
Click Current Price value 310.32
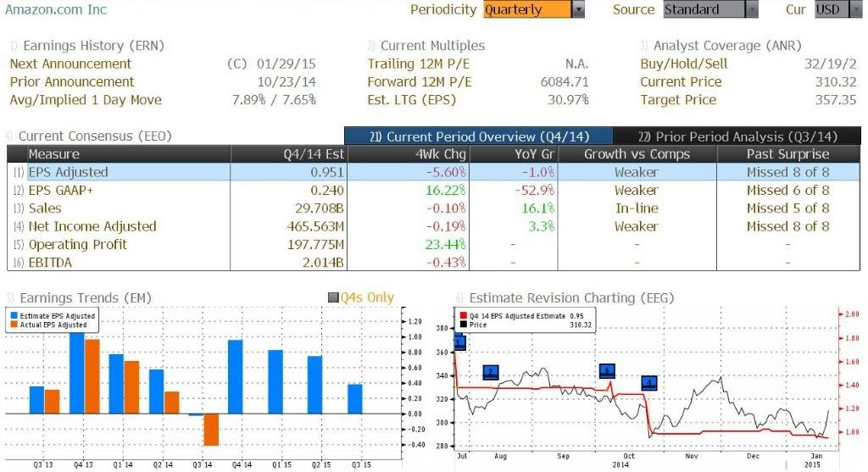pyautogui.click(x=836, y=82)
